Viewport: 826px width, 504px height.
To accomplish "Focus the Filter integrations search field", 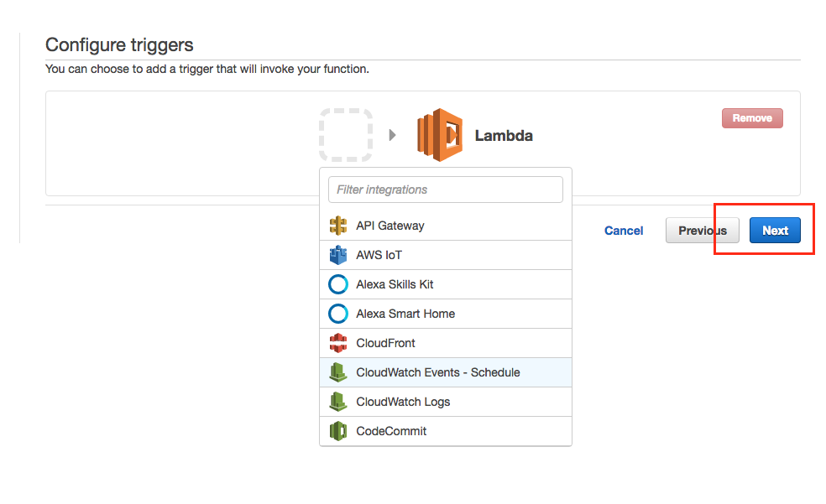I will click(445, 190).
